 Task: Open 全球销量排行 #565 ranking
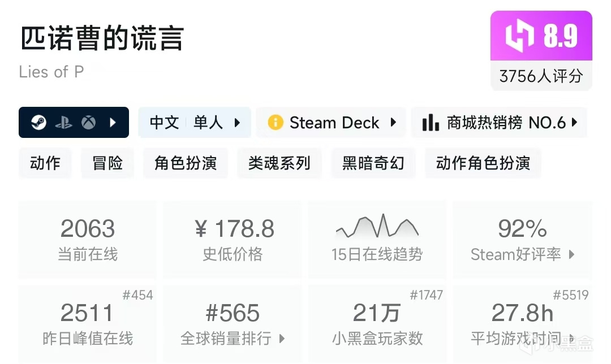point(233,324)
